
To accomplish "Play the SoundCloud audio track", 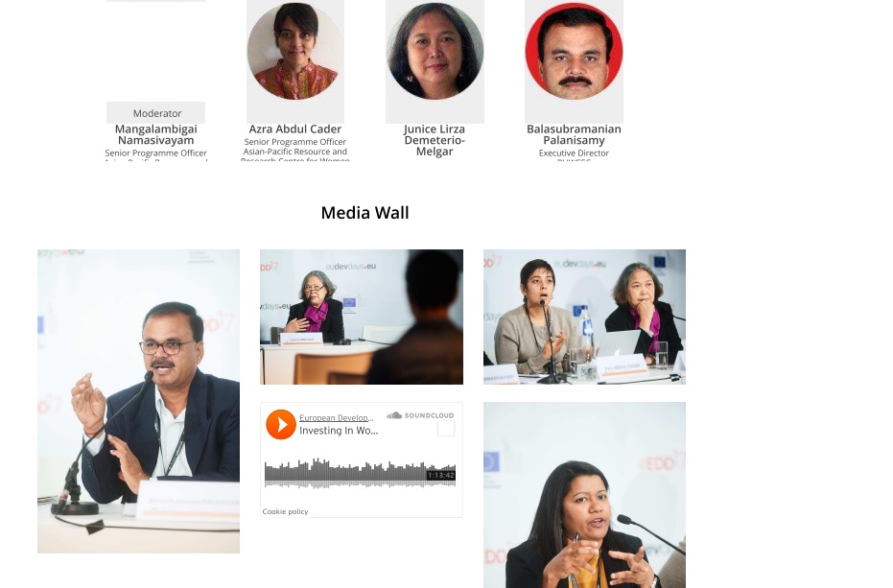I will click(x=281, y=425).
